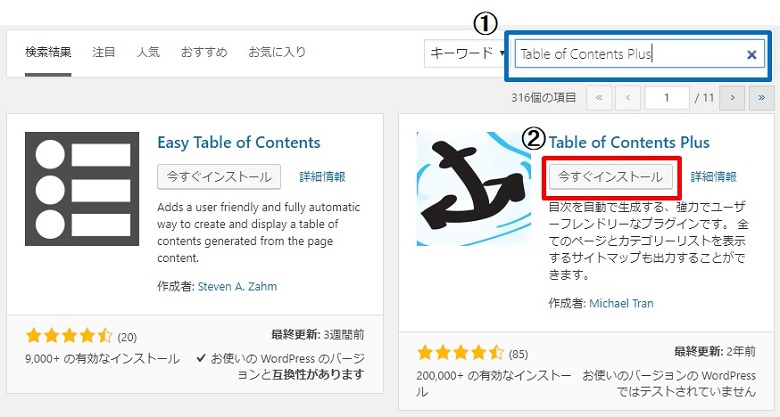
Task: Select the 人気 tab
Action: (148, 51)
